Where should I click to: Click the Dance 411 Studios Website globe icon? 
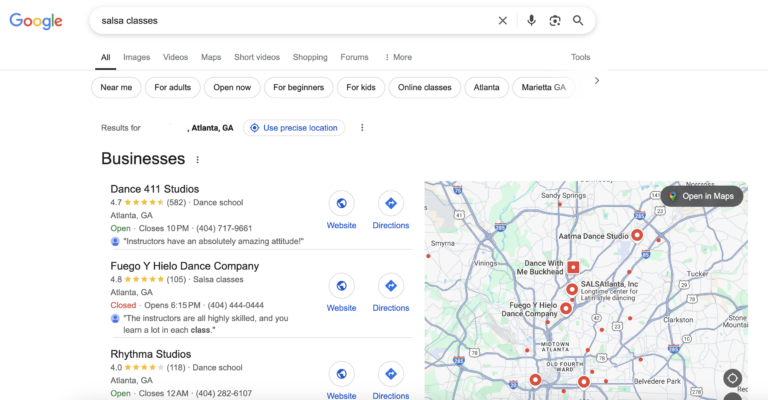[x=341, y=203]
